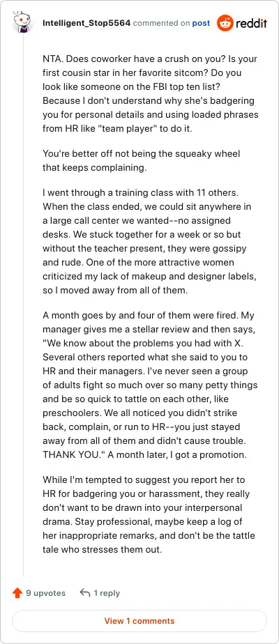Open the Intelligent_Stop5564 user profile
The height and width of the screenshot is (644, 279).
pyautogui.click(x=86, y=23)
